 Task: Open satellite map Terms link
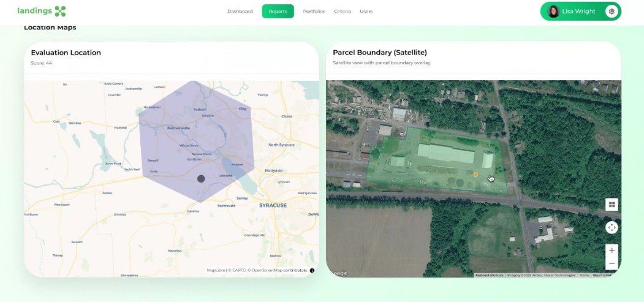click(x=583, y=275)
